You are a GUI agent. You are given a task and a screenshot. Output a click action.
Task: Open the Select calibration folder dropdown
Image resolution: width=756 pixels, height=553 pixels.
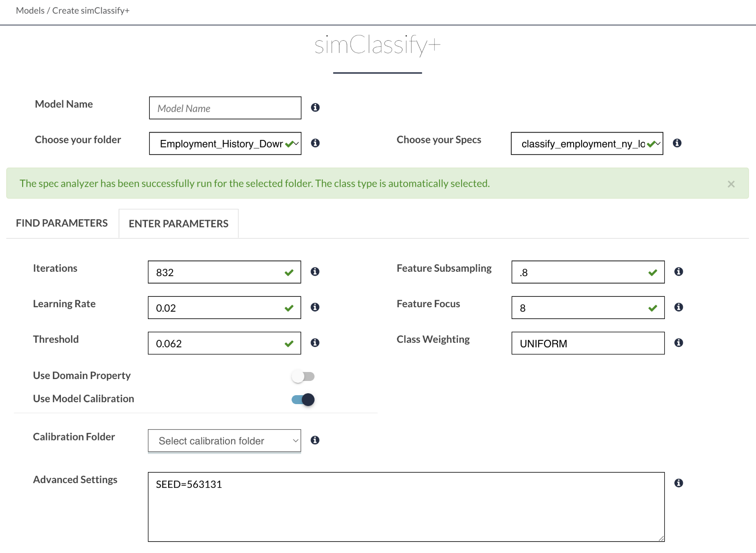[x=224, y=441]
